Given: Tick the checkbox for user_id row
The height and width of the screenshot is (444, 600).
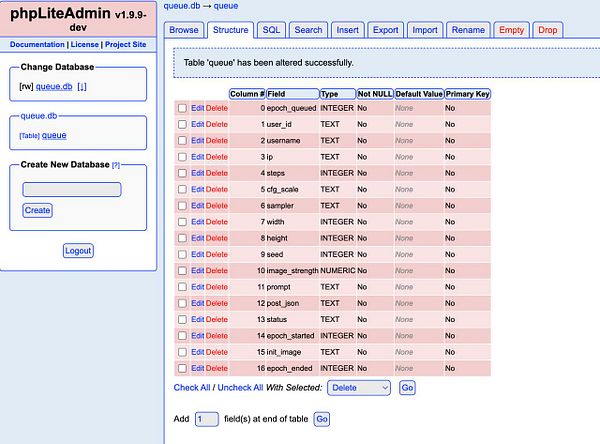Looking at the screenshot, I should 182,124.
